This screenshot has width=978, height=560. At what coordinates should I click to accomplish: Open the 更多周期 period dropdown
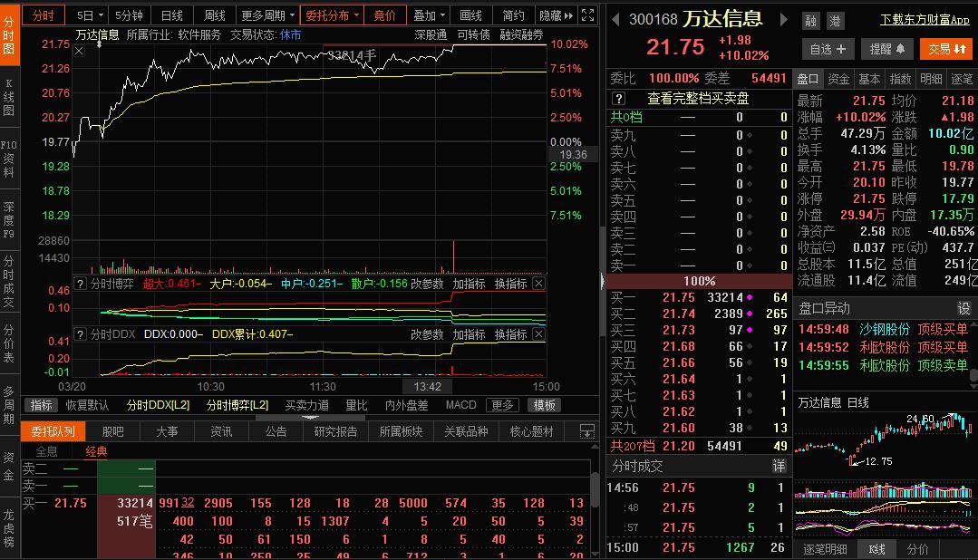[x=266, y=14]
